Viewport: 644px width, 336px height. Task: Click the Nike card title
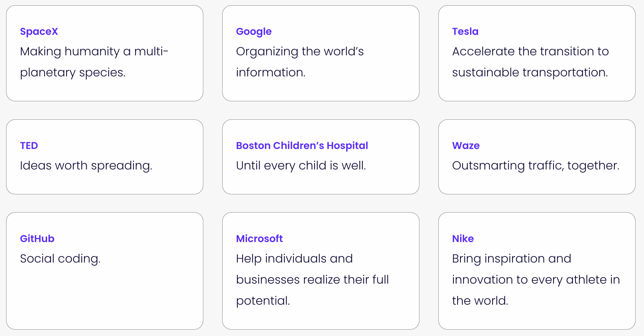click(463, 239)
